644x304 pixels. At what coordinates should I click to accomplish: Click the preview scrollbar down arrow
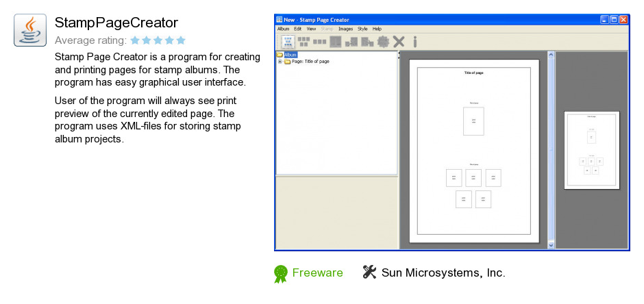[552, 245]
